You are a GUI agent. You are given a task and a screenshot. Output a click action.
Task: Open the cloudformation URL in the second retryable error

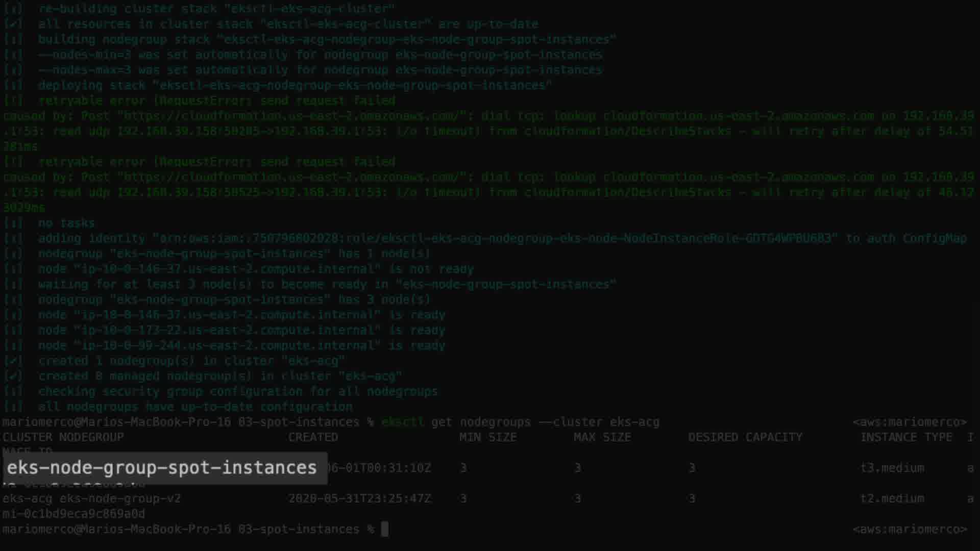[x=291, y=177]
